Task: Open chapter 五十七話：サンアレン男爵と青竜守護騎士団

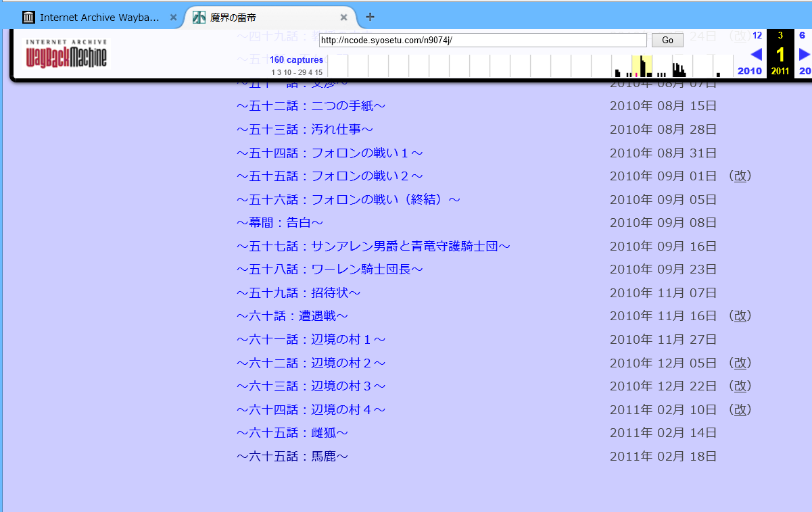Action: coord(374,246)
